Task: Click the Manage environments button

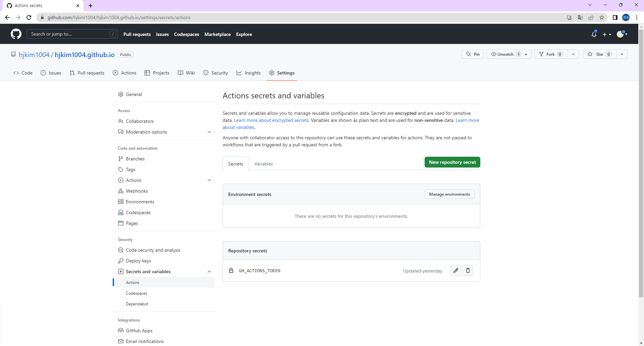Action: tap(449, 194)
